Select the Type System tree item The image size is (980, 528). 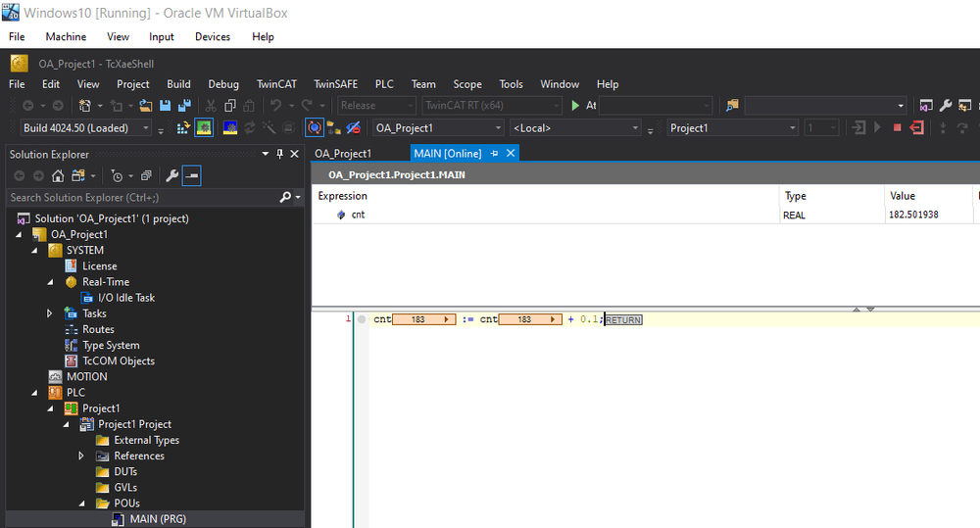[x=111, y=346]
